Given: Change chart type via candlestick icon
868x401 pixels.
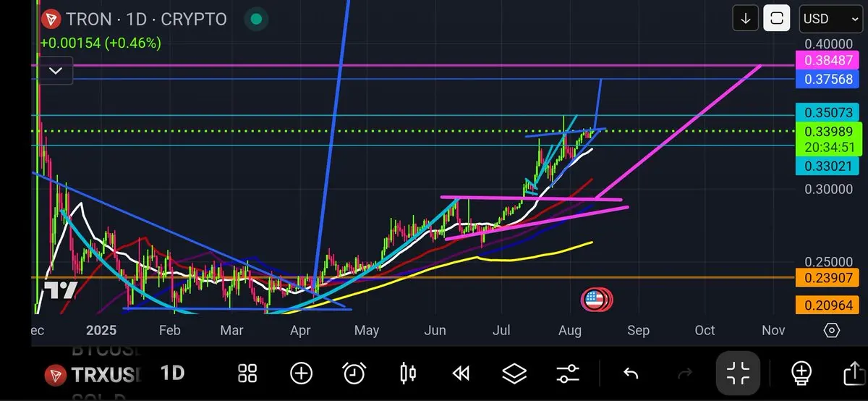Looking at the screenshot, I should click(x=408, y=373).
